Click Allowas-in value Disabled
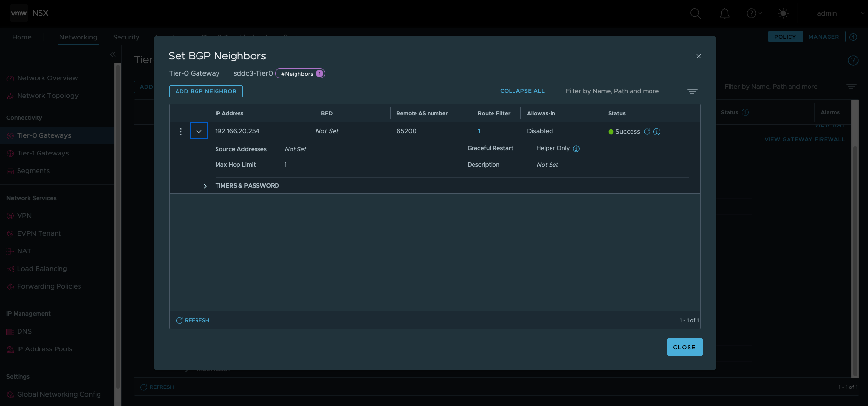 tap(540, 131)
